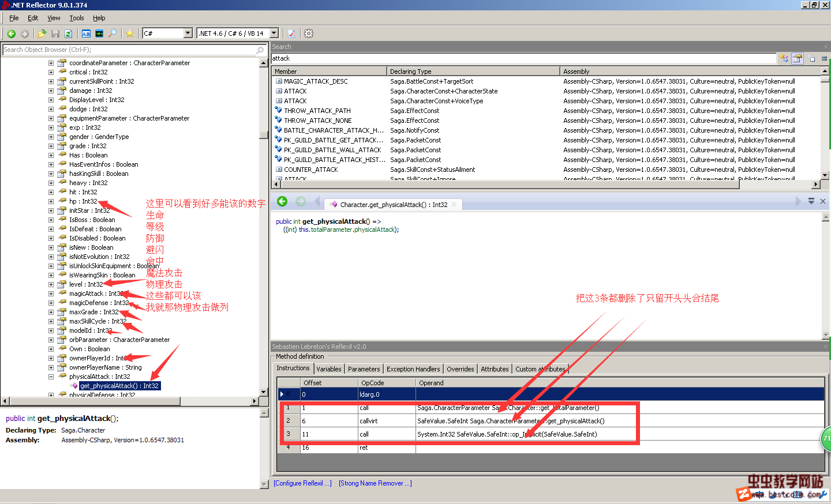Click the OpCode column header in instructions grid

point(387,383)
